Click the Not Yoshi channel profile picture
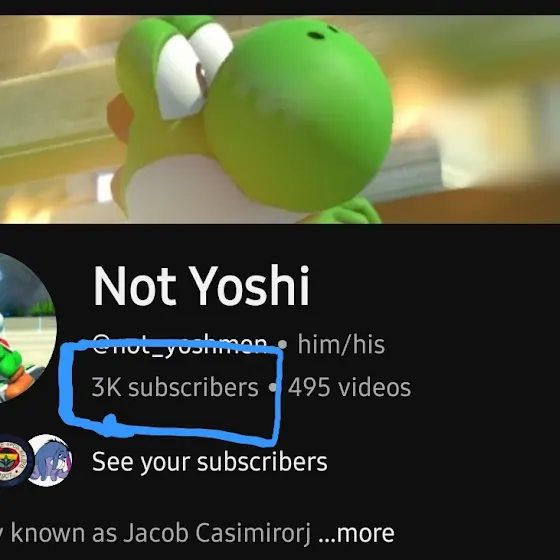Viewport: 560px width, 560px height. point(27,328)
